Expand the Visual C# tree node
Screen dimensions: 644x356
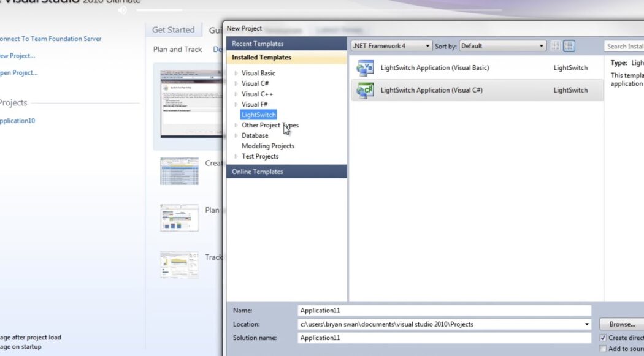pyautogui.click(x=236, y=83)
